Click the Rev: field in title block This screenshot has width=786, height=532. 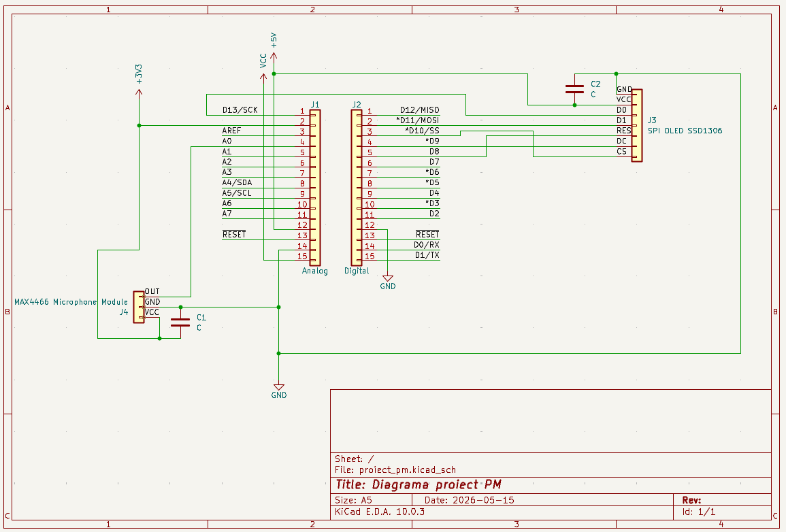click(x=692, y=500)
